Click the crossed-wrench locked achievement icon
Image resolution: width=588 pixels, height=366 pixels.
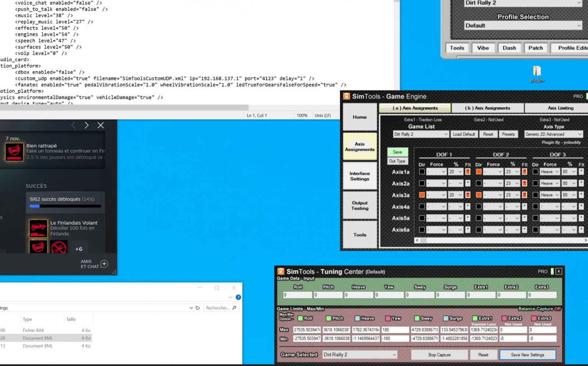click(59, 247)
